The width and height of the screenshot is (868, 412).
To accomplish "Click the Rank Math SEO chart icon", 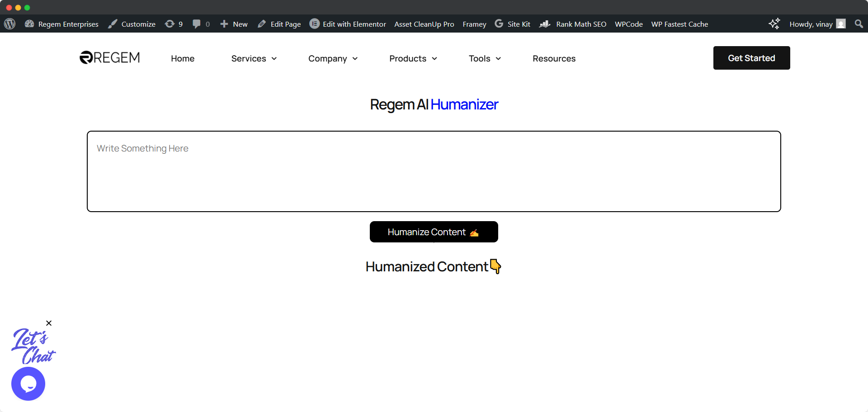I will [x=545, y=24].
